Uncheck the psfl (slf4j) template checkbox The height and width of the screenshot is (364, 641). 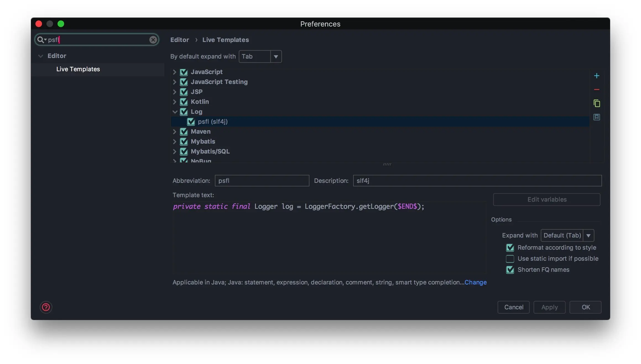pyautogui.click(x=191, y=122)
